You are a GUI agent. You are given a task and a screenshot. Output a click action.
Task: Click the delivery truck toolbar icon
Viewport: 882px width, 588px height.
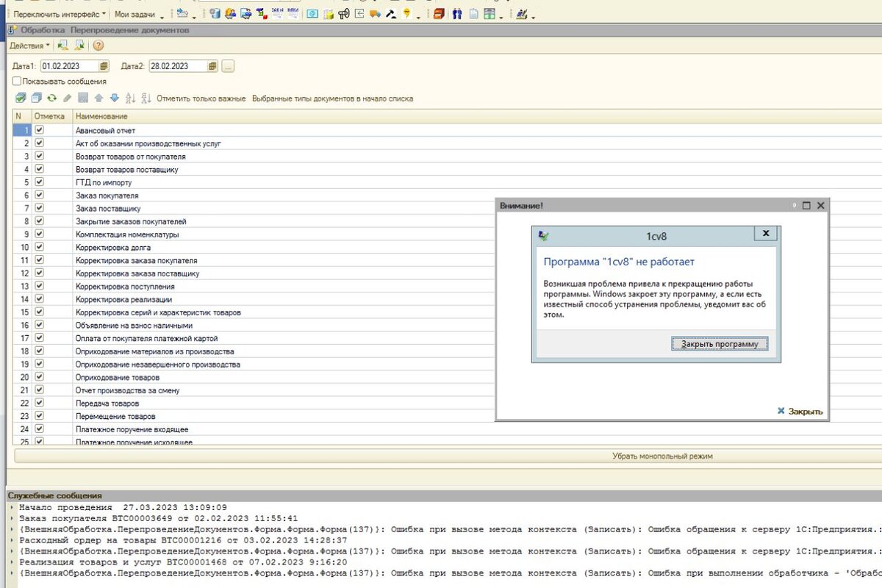(x=376, y=14)
